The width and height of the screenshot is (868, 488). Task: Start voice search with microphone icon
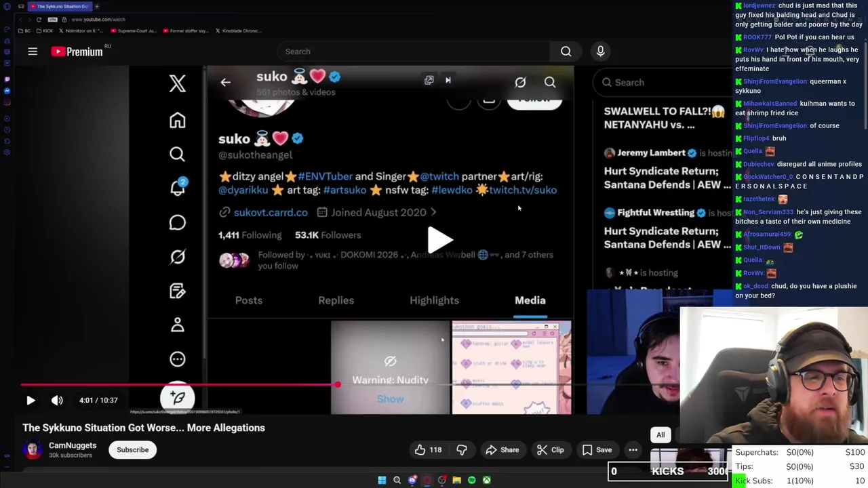pos(600,52)
